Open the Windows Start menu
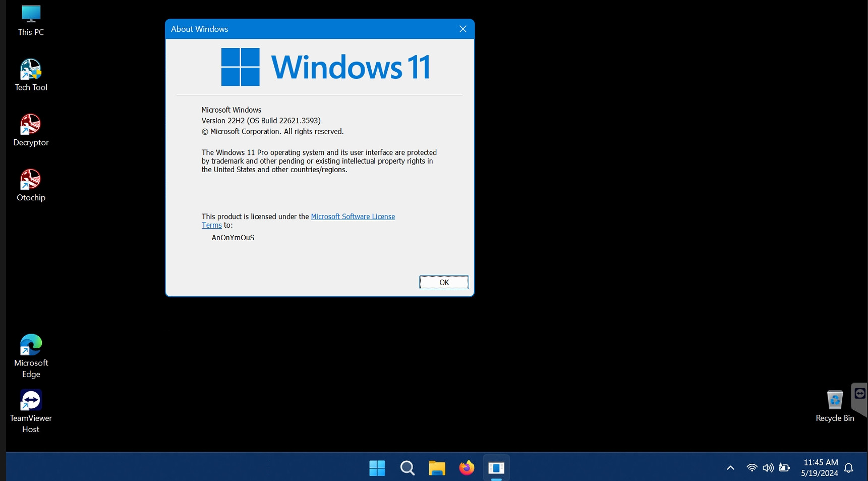The width and height of the screenshot is (868, 481). tap(377, 468)
